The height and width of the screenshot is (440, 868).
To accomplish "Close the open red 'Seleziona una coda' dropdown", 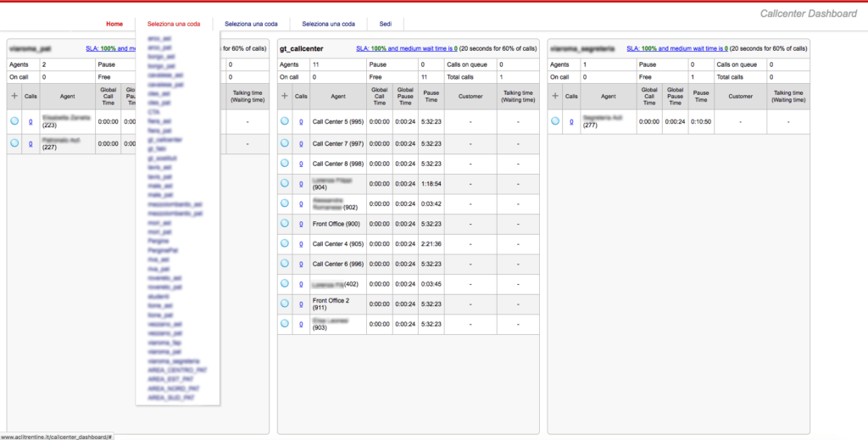I will pyautogui.click(x=173, y=24).
